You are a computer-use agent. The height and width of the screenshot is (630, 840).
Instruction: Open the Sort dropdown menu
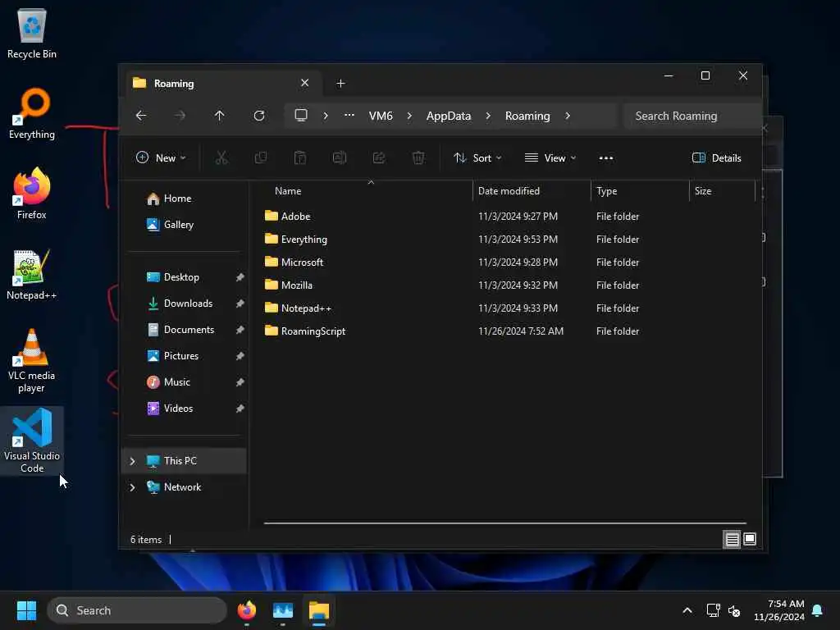478,157
